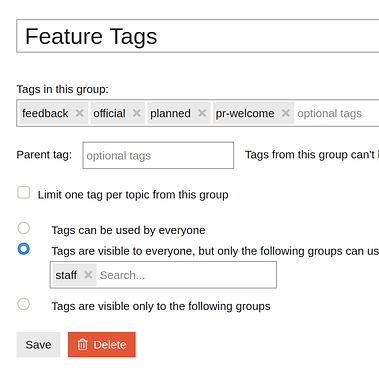Remove the staff group
The width and height of the screenshot is (379, 375).
88,275
